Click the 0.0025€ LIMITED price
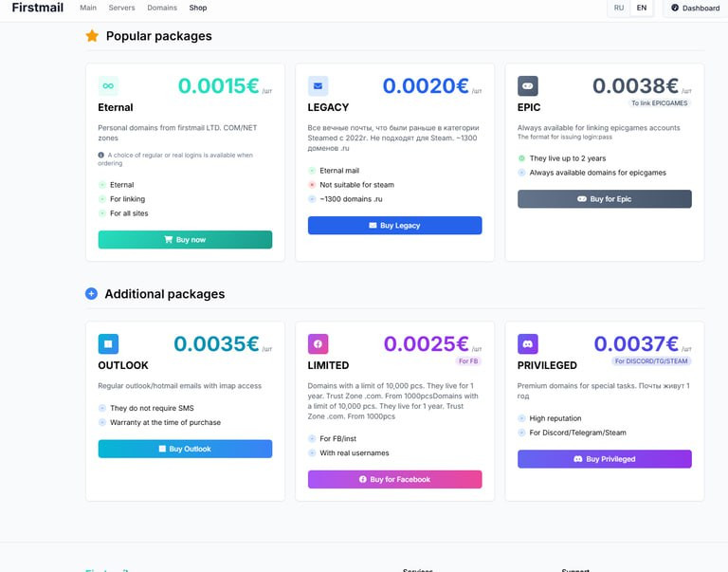Screen dimensions: 728x572 click(x=427, y=343)
